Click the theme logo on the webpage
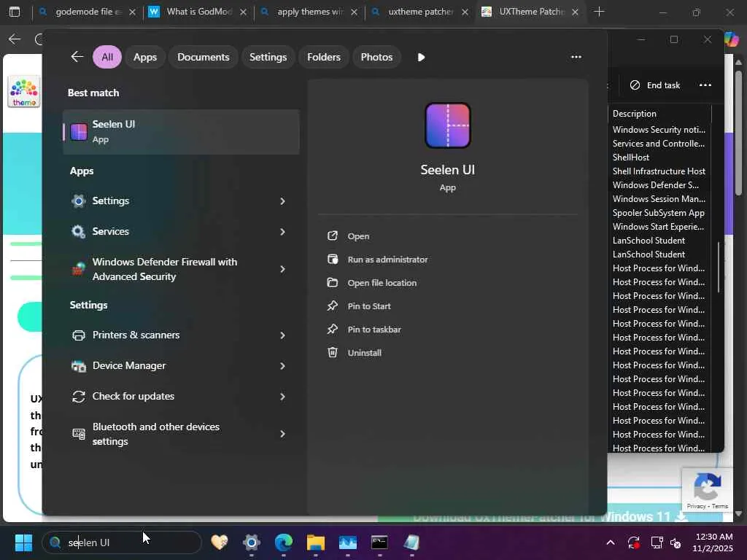 coord(24,91)
